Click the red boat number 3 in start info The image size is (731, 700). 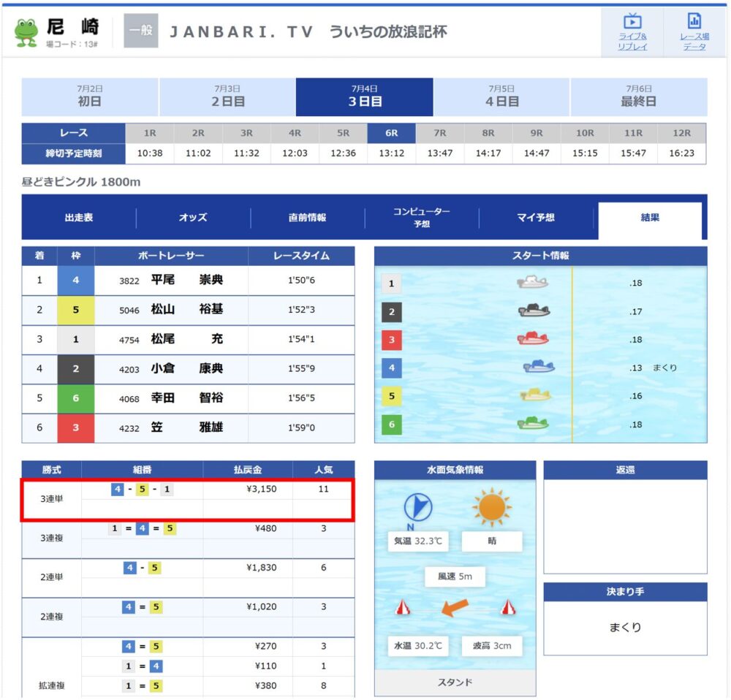tap(533, 338)
